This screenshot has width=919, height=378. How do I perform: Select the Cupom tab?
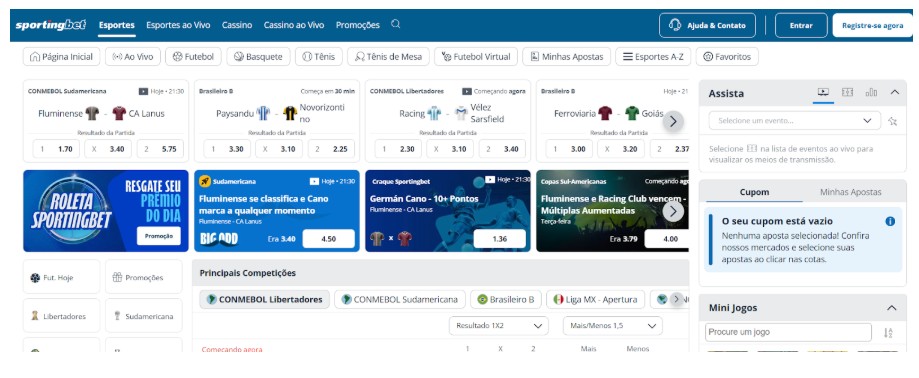pyautogui.click(x=754, y=192)
